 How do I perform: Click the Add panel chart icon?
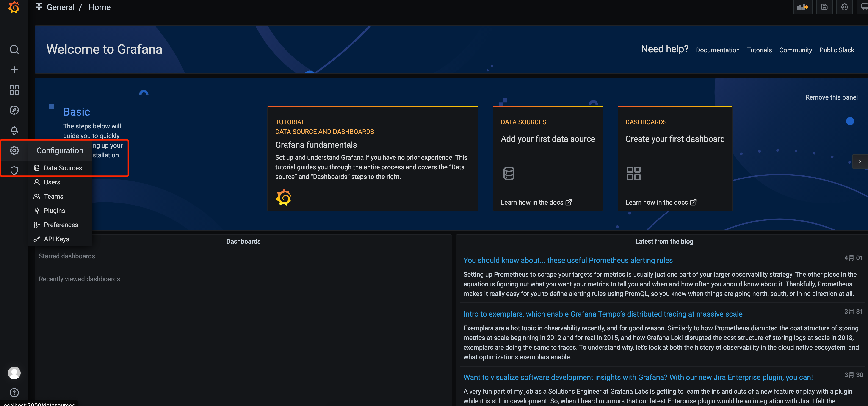point(803,7)
